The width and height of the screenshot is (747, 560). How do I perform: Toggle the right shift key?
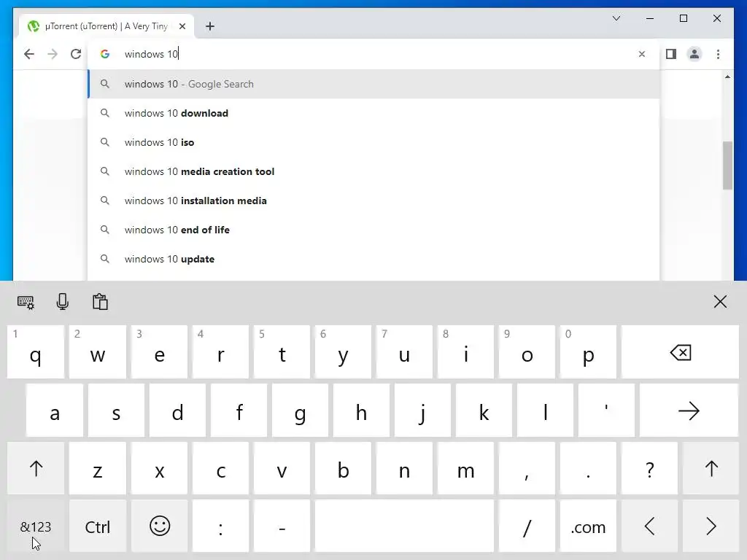click(x=711, y=469)
